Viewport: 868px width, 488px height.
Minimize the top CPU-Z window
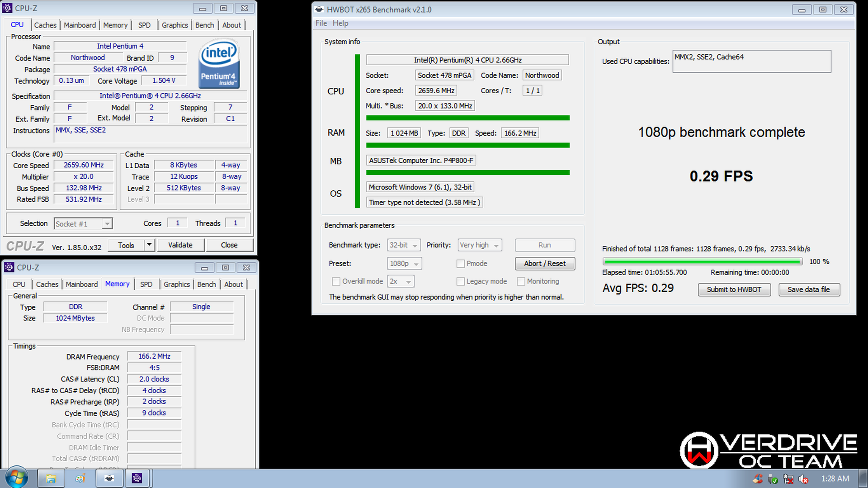pos(203,8)
